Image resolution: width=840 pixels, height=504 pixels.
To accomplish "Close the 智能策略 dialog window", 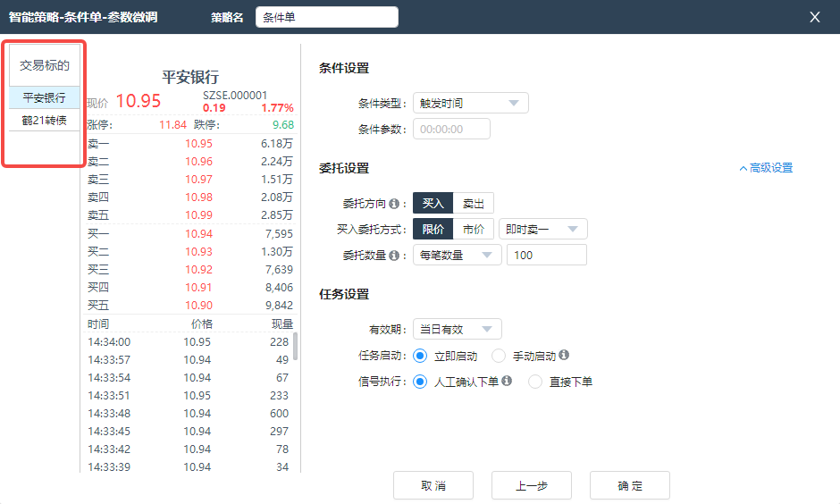I will [814, 17].
